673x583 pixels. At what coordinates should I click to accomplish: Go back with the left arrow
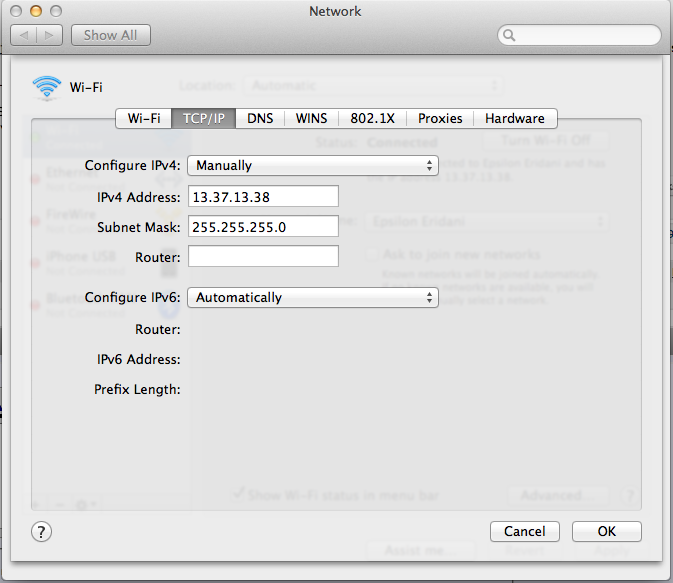click(x=24, y=35)
